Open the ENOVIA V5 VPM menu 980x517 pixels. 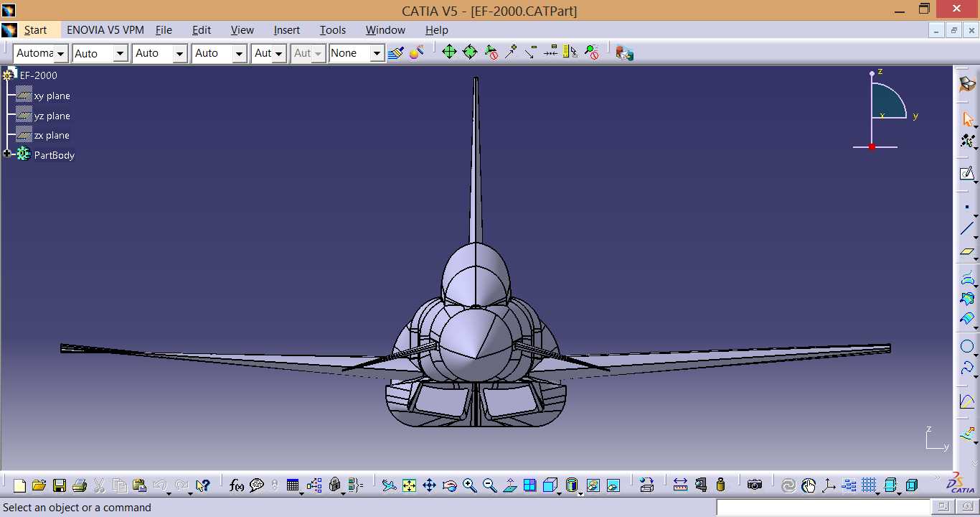[105, 30]
